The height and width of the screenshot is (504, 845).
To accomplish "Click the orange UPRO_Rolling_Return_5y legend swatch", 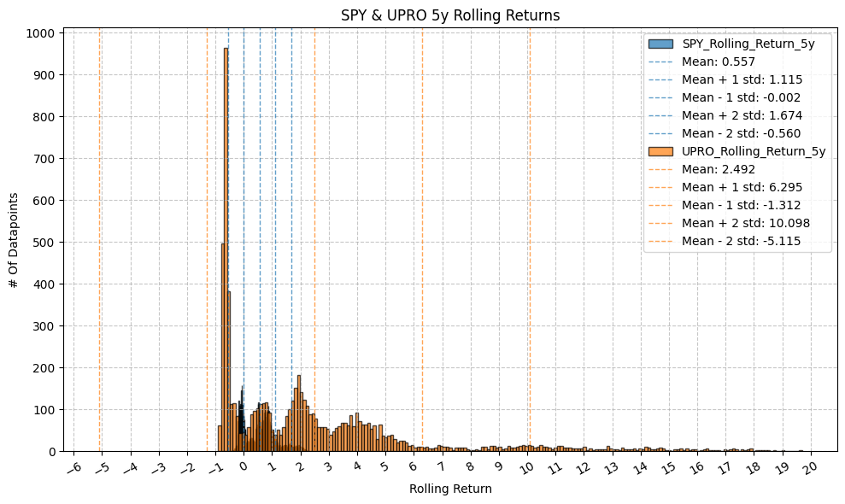I will coord(660,151).
